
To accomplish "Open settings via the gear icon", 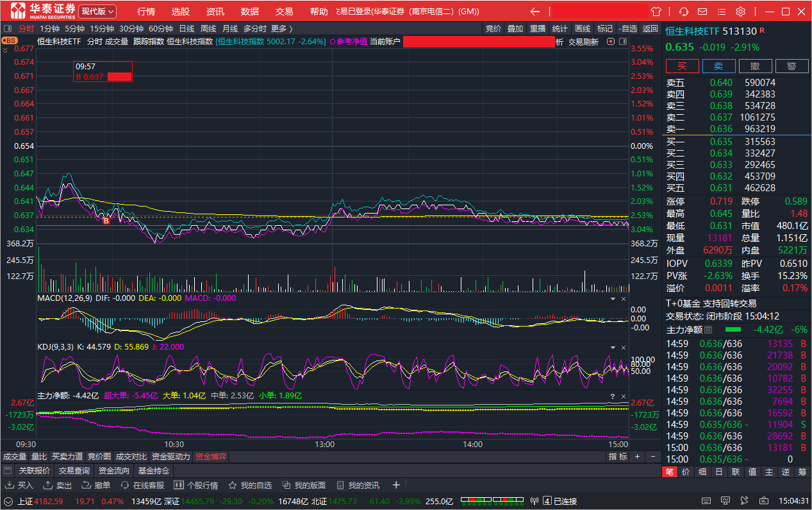I will pos(740,12).
